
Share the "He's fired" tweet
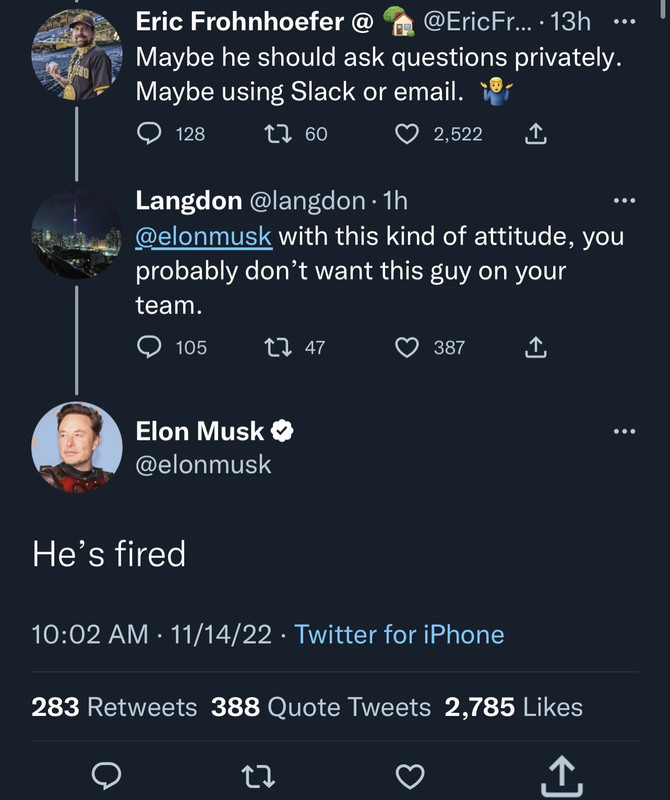(563, 775)
